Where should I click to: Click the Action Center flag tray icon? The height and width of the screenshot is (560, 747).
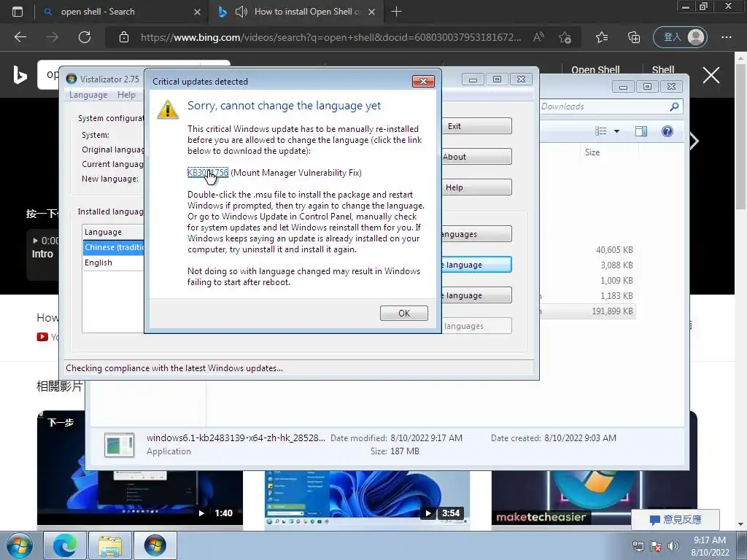(x=656, y=546)
